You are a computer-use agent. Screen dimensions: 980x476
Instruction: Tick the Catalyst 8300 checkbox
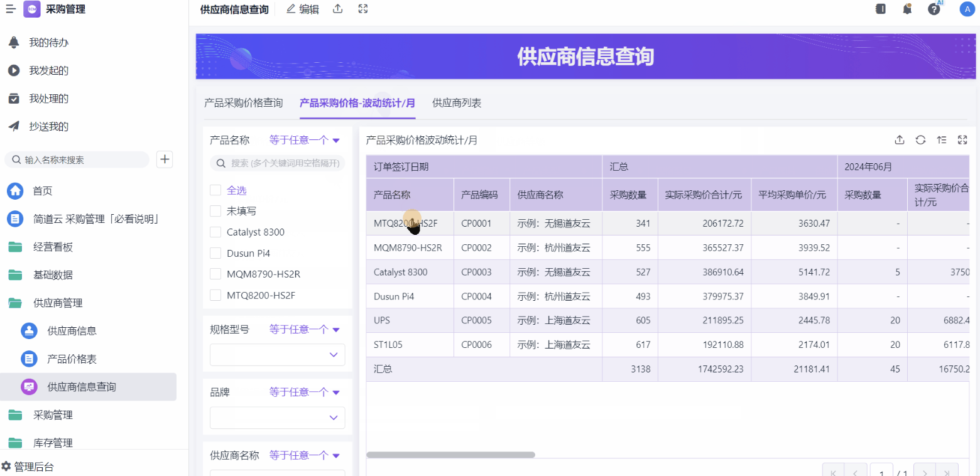(215, 232)
